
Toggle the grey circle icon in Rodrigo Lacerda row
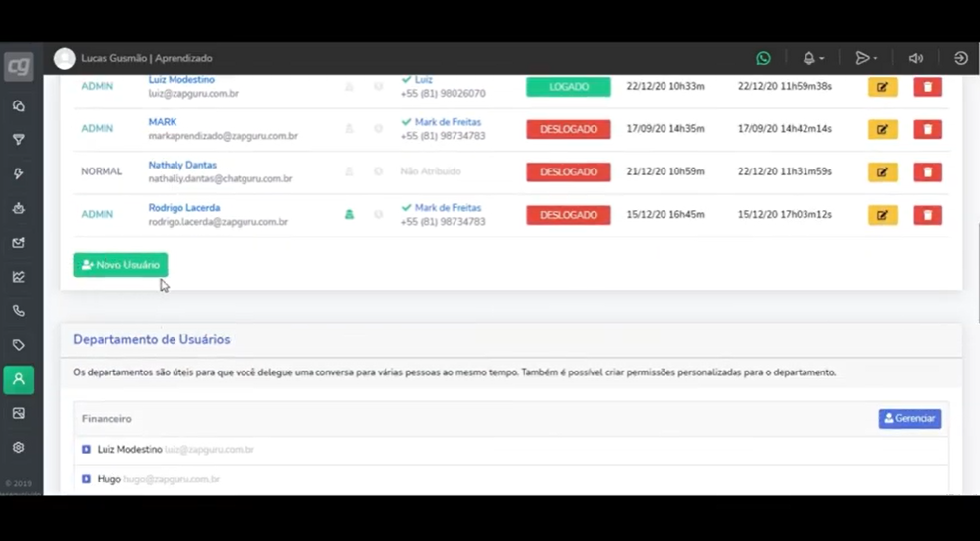(379, 214)
